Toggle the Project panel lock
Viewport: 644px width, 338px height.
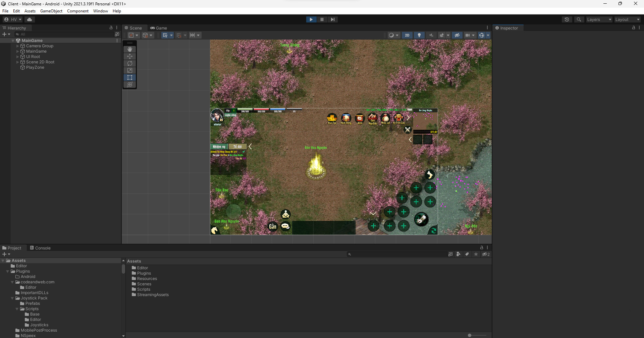482,248
